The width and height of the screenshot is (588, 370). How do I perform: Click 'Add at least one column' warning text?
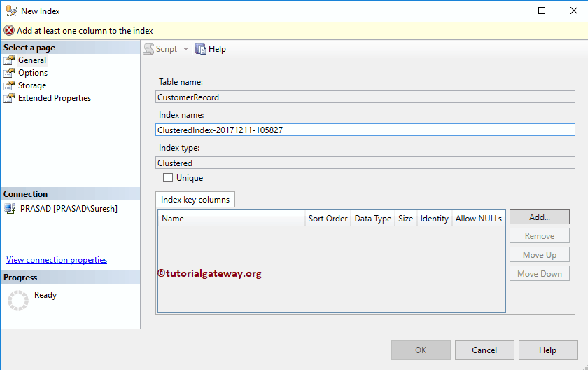click(x=85, y=31)
